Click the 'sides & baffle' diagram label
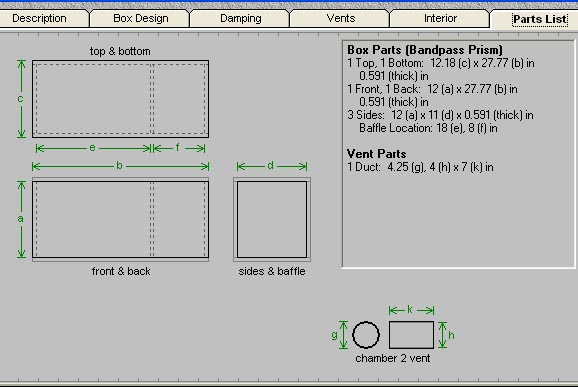Image resolution: width=578 pixels, height=387 pixels. click(x=272, y=271)
